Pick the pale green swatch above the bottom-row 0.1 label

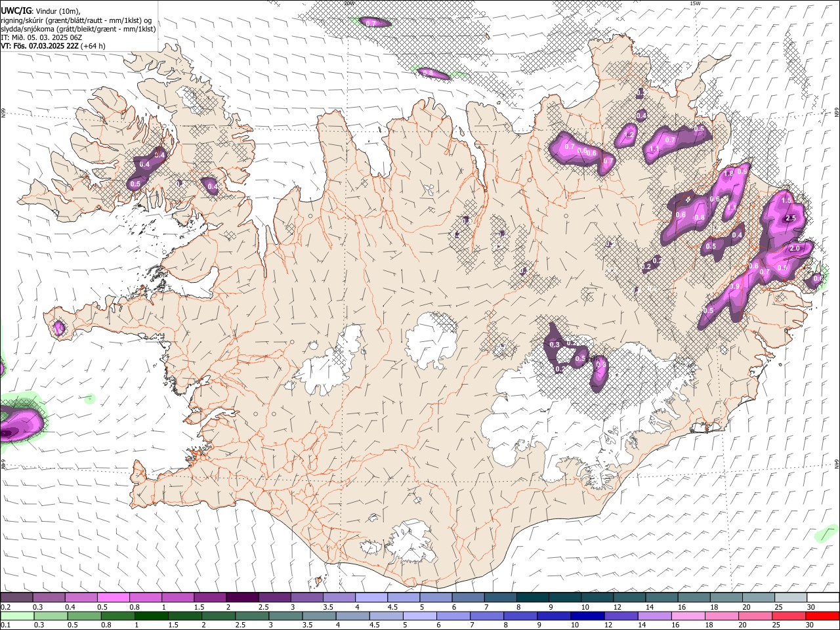pos(17,616)
